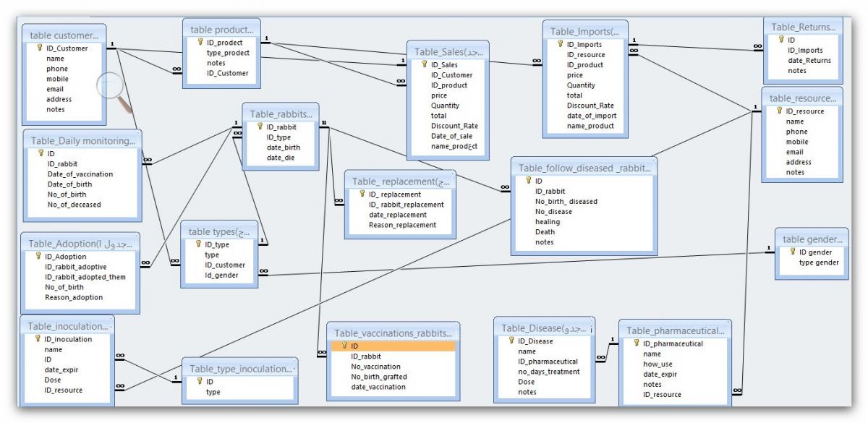Click the Table_follow_diseased_rabbit title bar

pos(584,168)
